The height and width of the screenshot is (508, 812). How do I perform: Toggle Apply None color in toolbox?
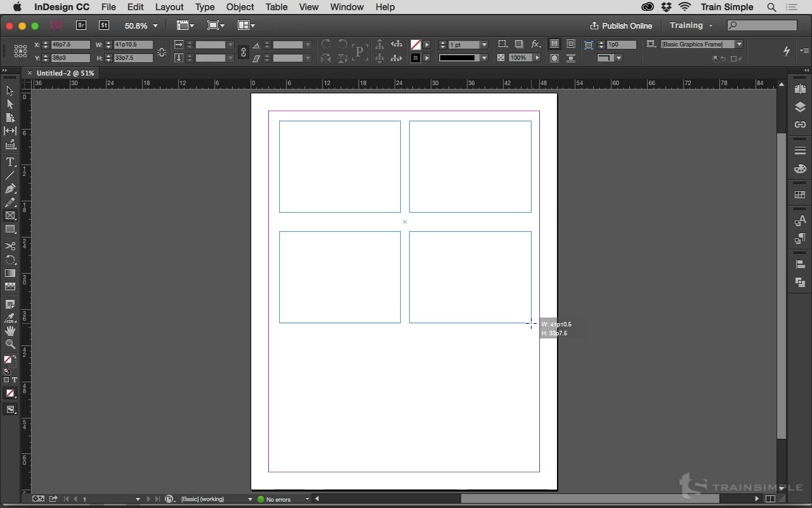10,394
